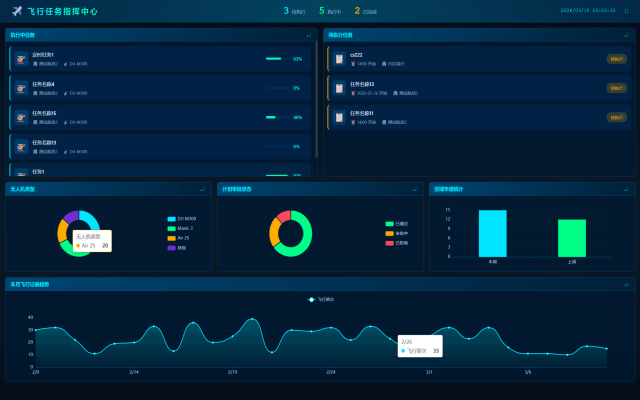Click 待执行 badge on cs222 task
The height and width of the screenshot is (400, 640).
[616, 59]
